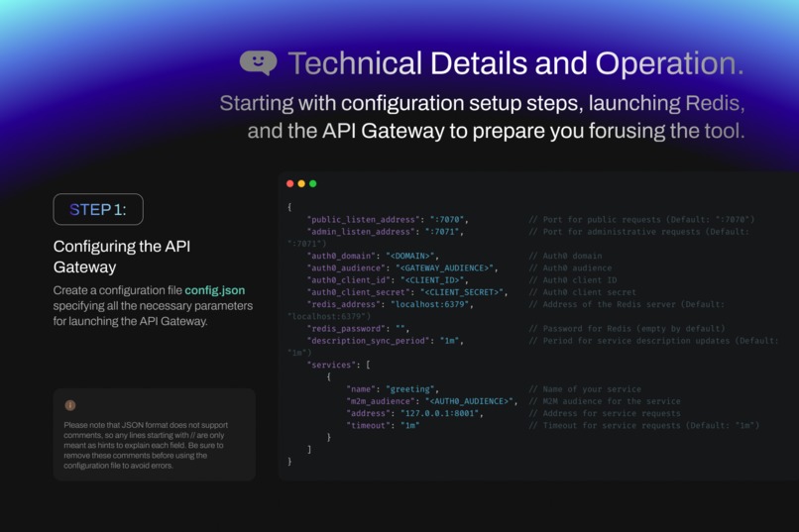Click the comment 'M2M audience for the service'
This screenshot has width=799, height=532.
click(x=605, y=401)
